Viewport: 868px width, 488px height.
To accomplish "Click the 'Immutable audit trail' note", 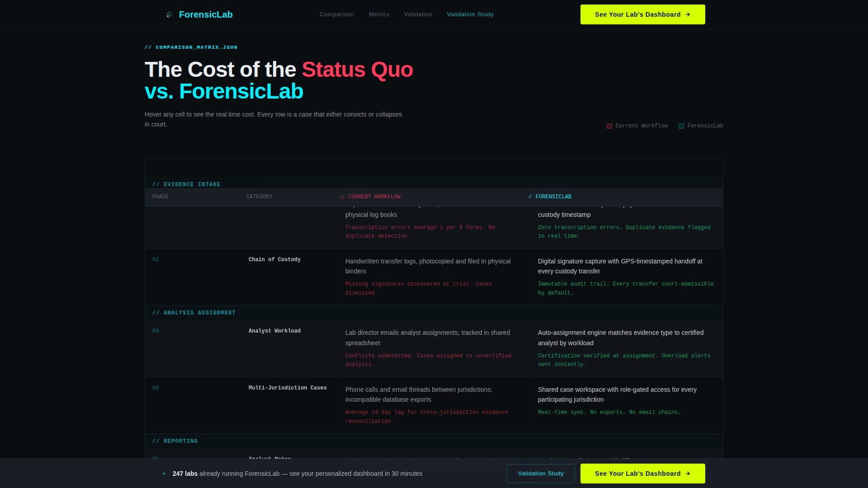I will pos(626,288).
